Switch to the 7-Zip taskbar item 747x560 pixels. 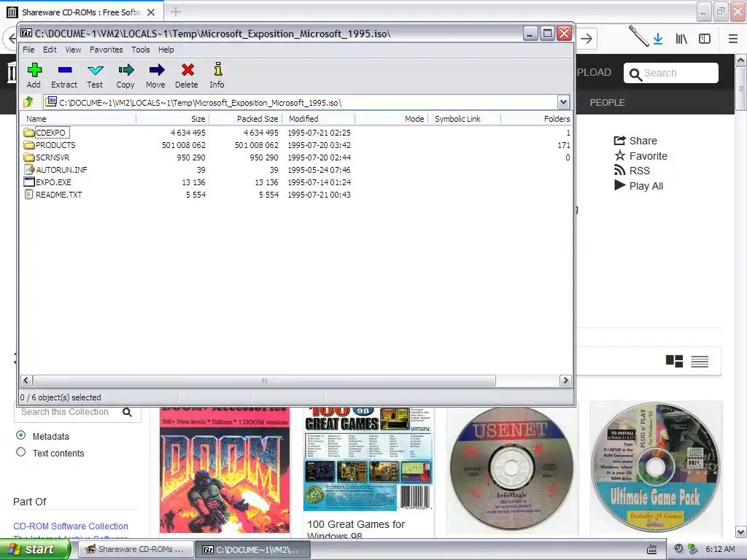tap(252, 550)
